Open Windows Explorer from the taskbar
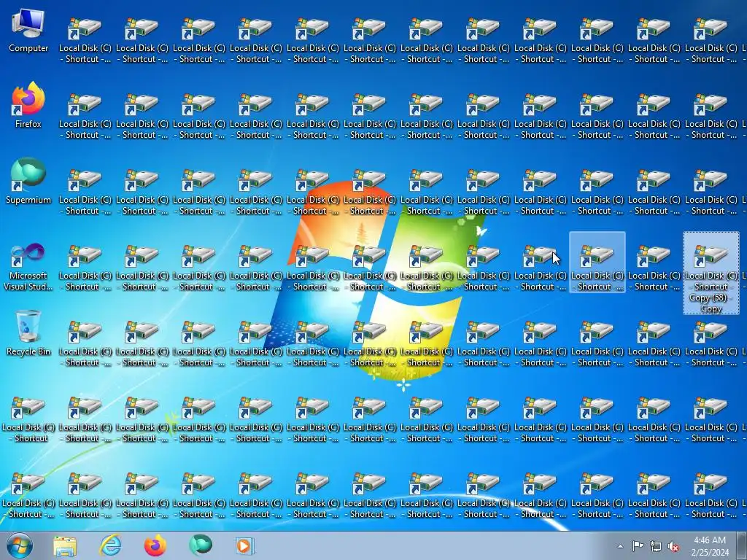Image resolution: width=747 pixels, height=560 pixels. click(65, 546)
